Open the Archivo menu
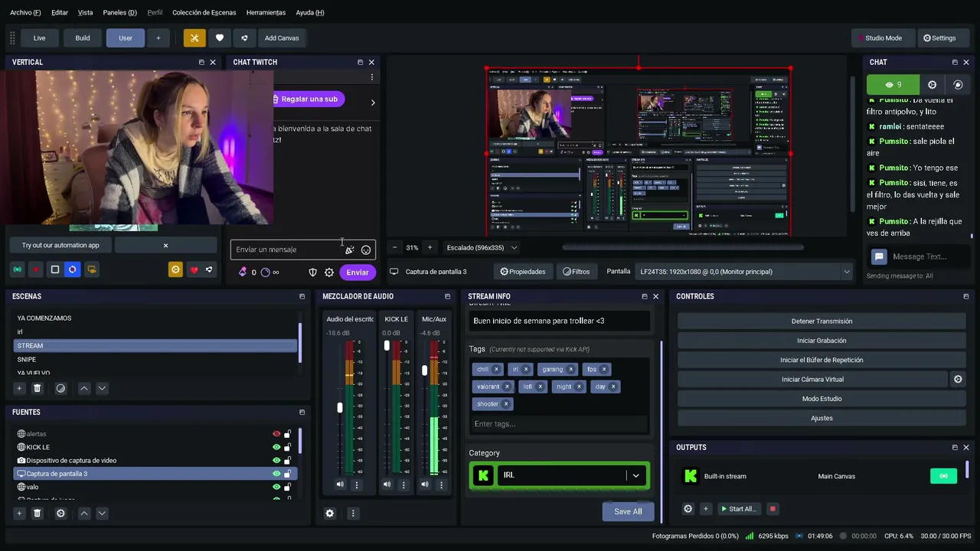This screenshot has width=980, height=551. [25, 12]
